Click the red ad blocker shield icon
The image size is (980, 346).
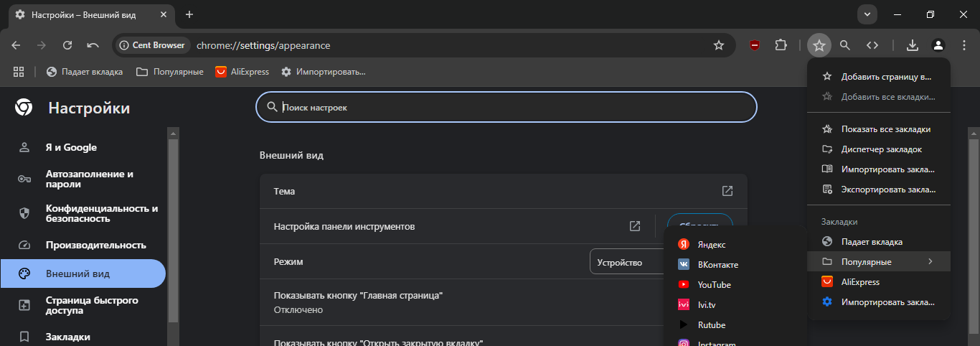tap(754, 45)
